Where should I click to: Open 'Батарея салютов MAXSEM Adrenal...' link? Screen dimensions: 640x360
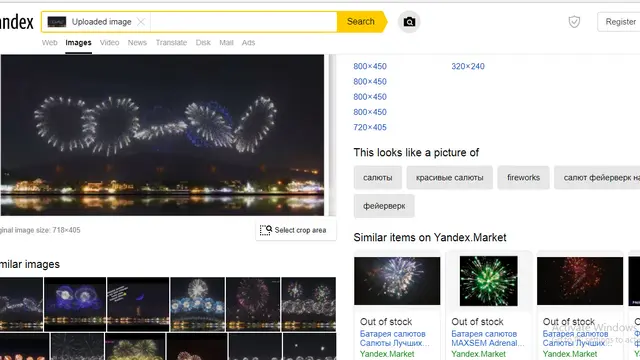click(487, 338)
